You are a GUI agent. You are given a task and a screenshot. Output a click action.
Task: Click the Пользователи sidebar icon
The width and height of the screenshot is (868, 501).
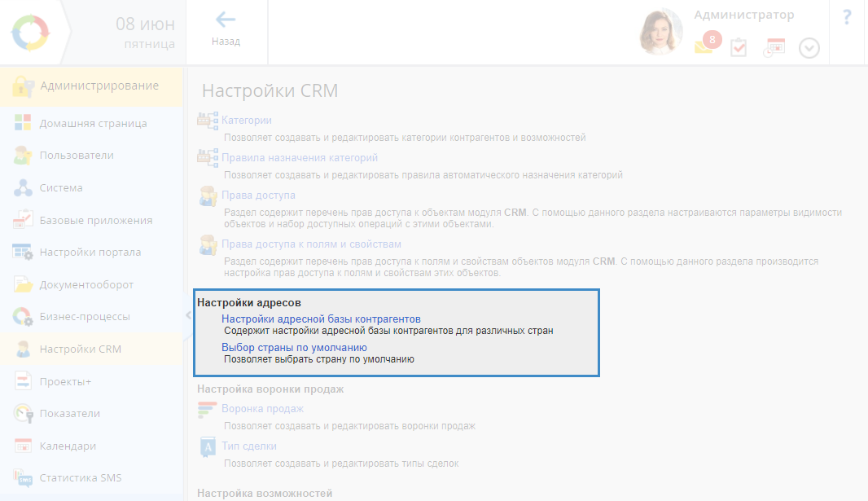pos(23,156)
